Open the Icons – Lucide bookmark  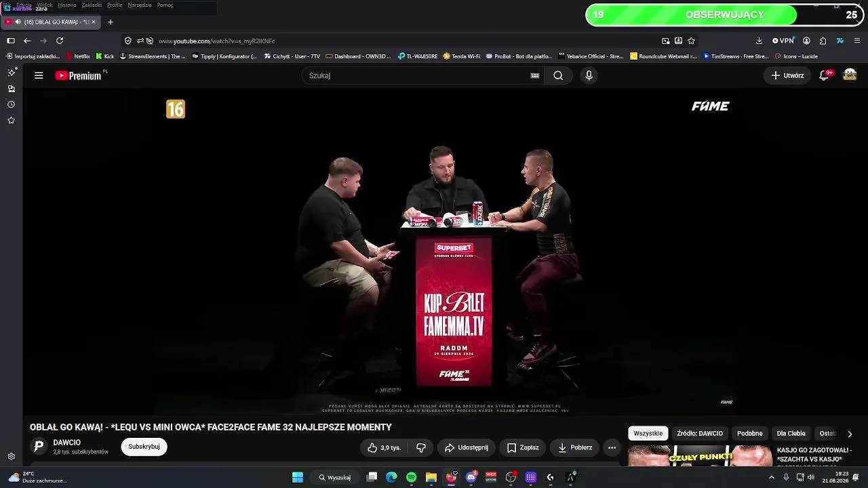[797, 56]
